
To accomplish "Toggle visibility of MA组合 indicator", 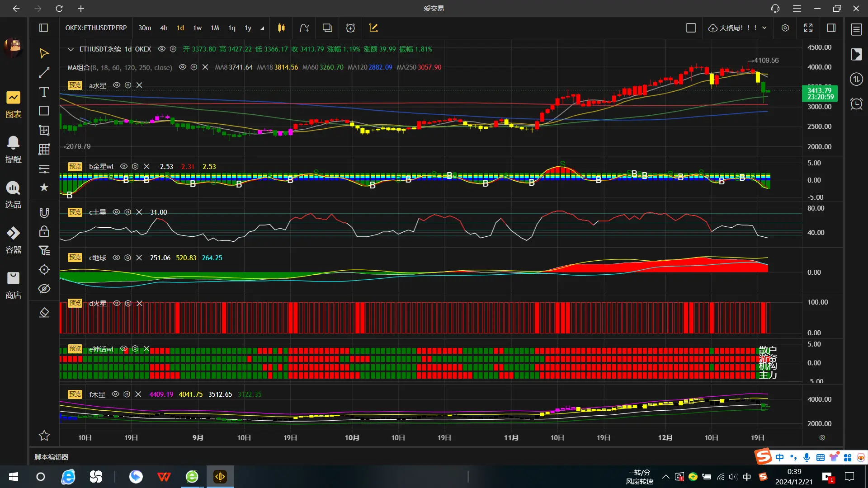I will 183,67.
